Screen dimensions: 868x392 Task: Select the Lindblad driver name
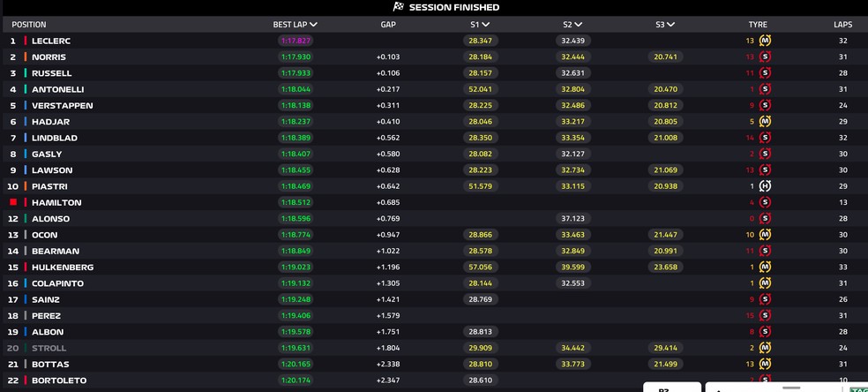point(55,138)
